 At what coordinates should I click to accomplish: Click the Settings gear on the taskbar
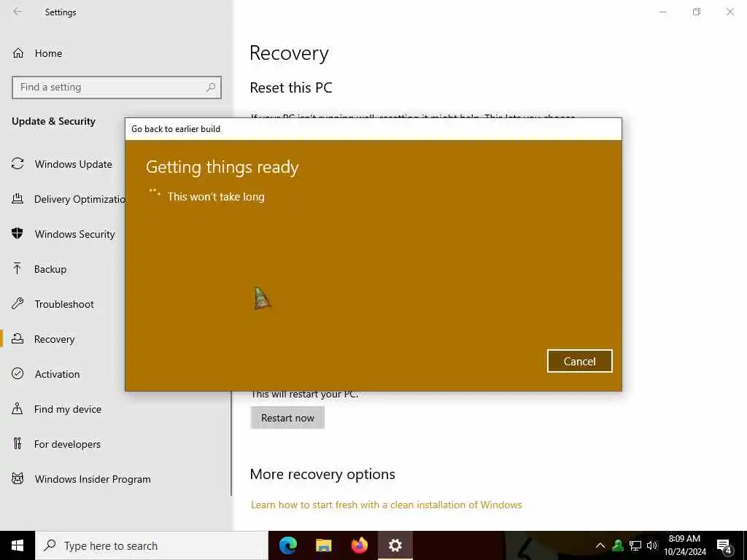(395, 545)
